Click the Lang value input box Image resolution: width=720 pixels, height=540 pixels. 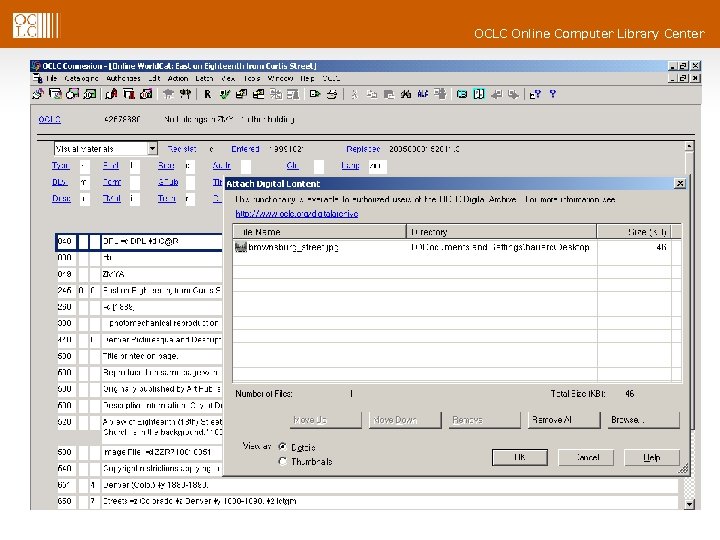(377, 166)
